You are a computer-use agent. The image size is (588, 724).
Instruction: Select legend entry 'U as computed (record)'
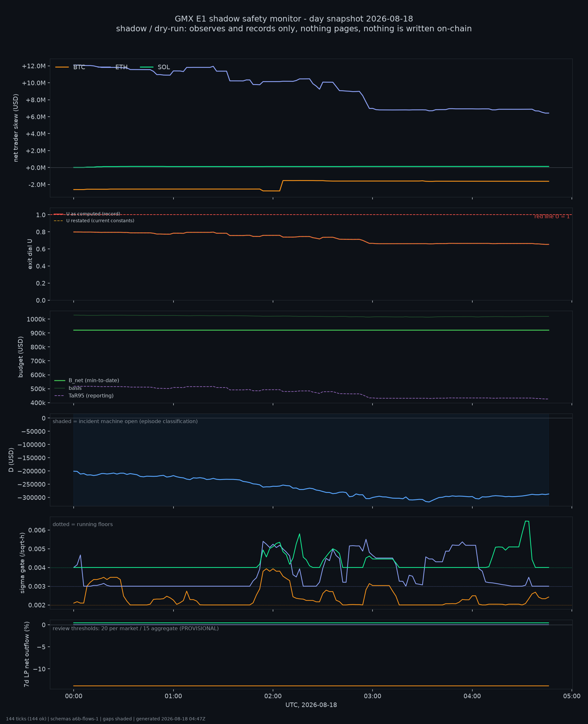93,214
